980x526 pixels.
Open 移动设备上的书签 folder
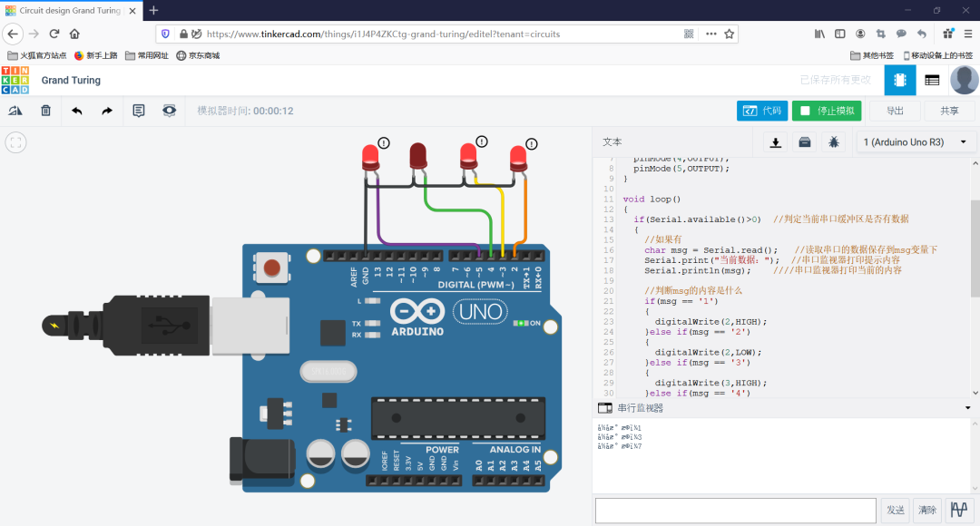938,55
